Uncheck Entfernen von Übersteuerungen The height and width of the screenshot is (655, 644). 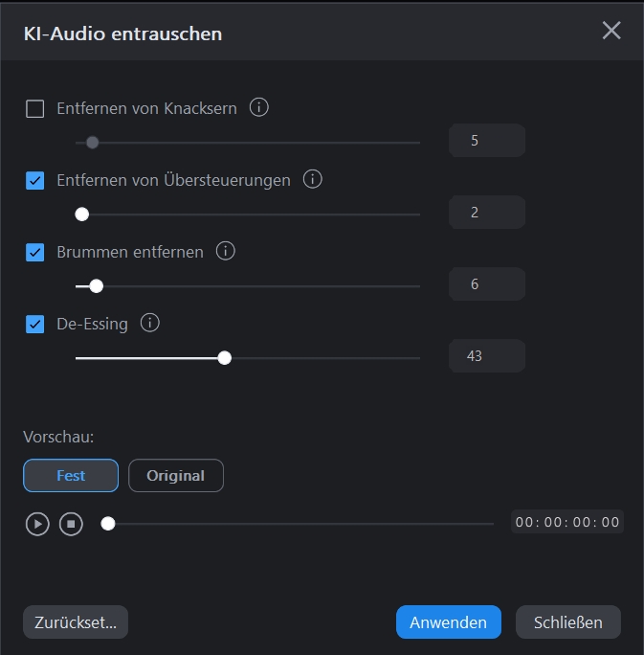(35, 180)
